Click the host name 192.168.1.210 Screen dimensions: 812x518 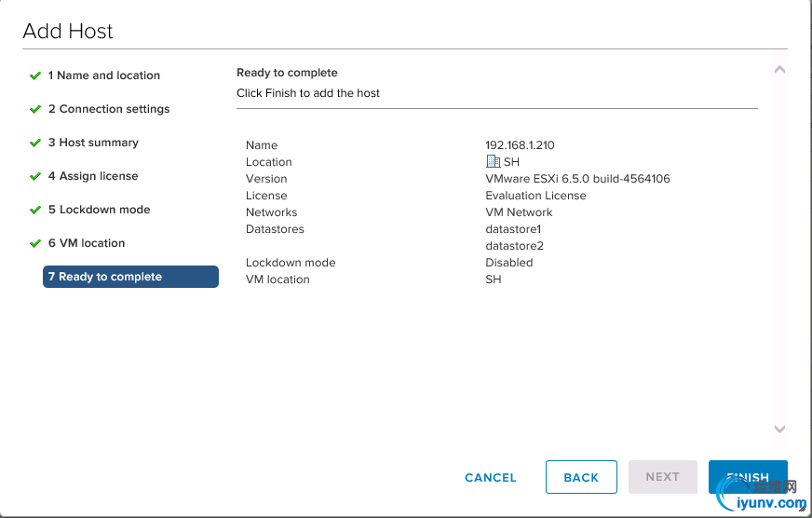coord(520,145)
